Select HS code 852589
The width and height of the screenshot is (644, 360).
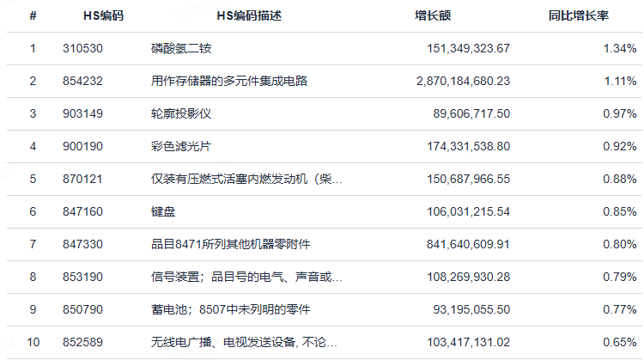click(x=82, y=342)
